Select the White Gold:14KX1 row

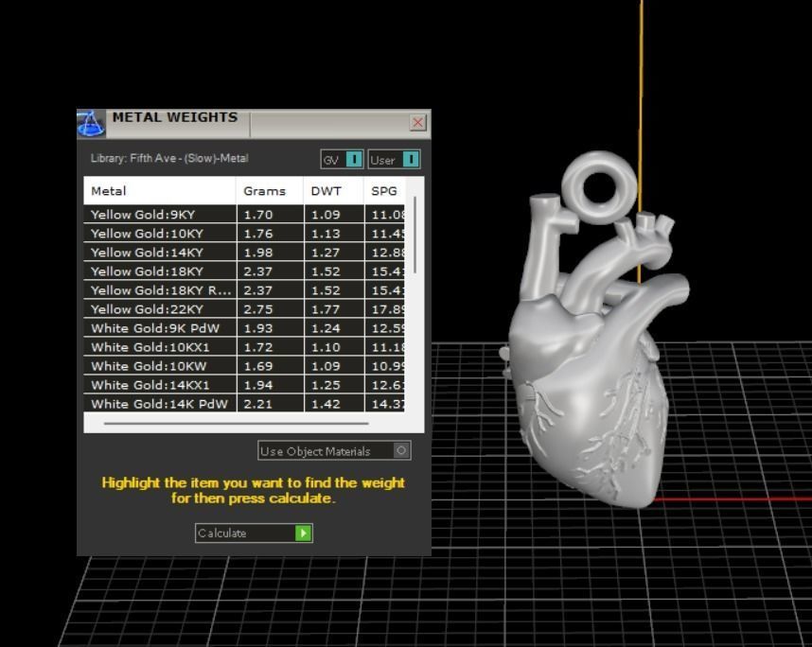point(244,385)
